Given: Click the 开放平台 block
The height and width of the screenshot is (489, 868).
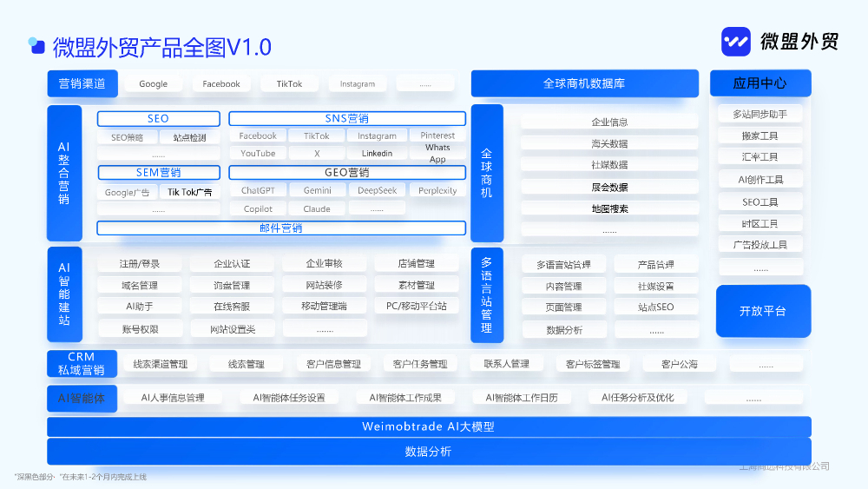Looking at the screenshot, I should 763,311.
